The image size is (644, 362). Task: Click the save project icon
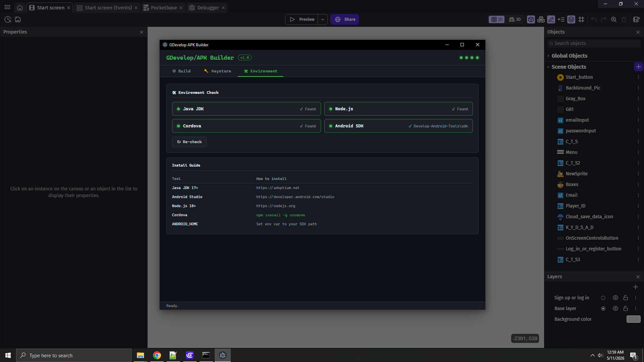pos(18,19)
